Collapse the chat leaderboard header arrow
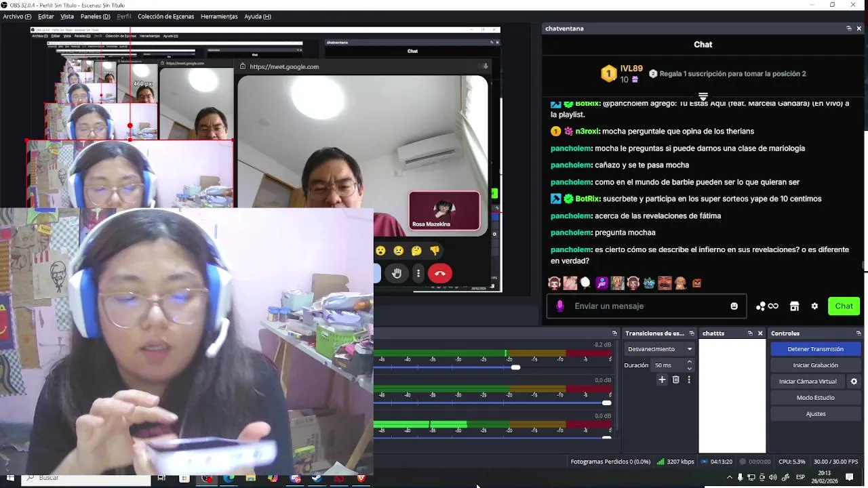 703,97
